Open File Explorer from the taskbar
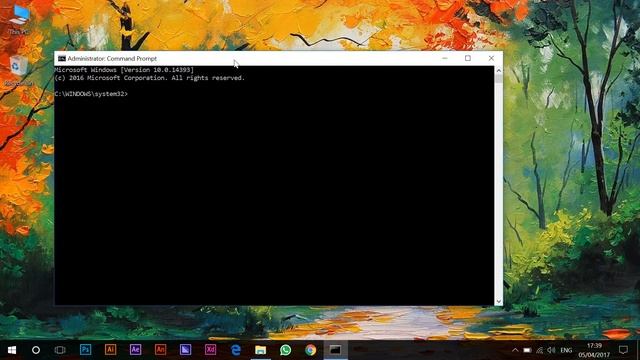Screen dimensions: 640x360 click(x=260, y=350)
